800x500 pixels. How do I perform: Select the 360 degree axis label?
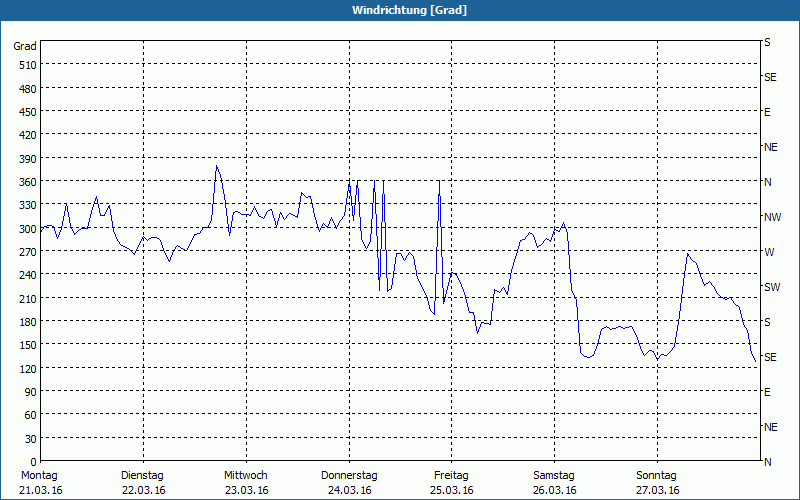pos(26,182)
